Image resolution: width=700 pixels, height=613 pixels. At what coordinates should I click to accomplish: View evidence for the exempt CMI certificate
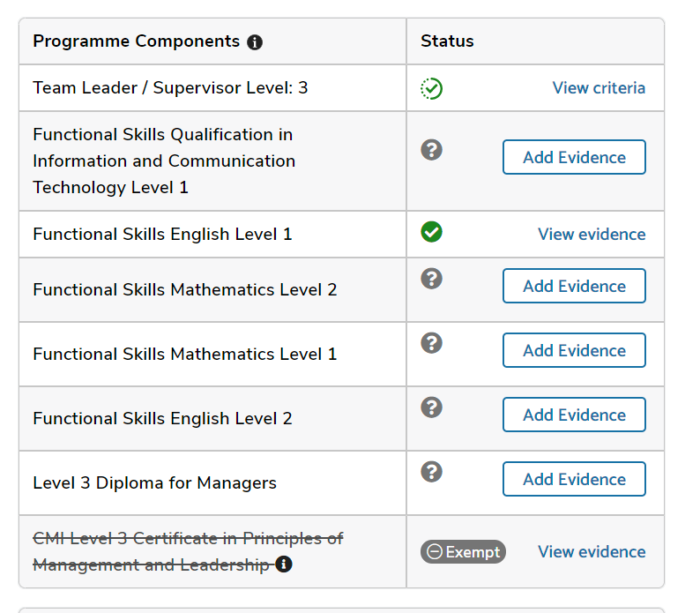(592, 552)
